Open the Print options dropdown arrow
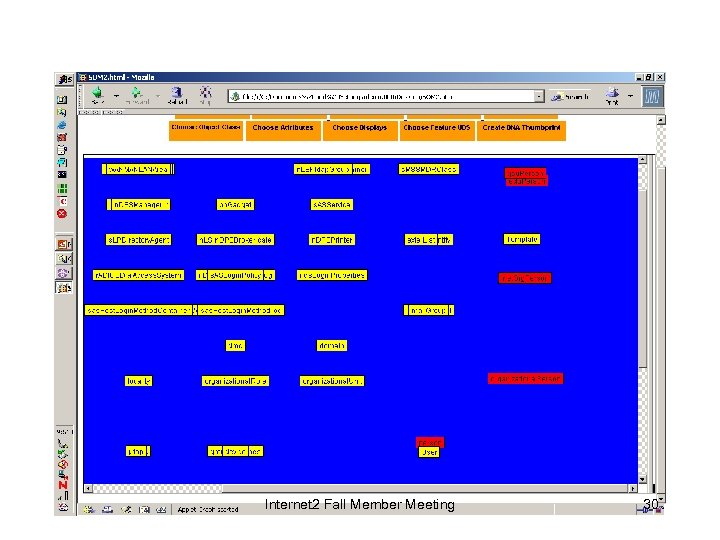The image size is (720, 540). (x=630, y=96)
